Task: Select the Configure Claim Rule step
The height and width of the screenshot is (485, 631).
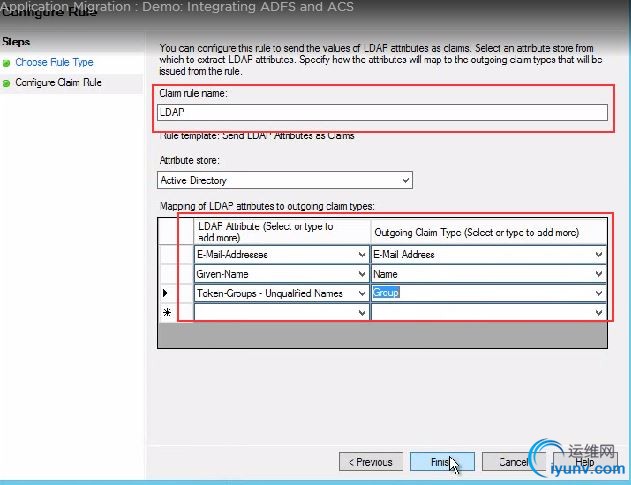Action: [x=58, y=83]
